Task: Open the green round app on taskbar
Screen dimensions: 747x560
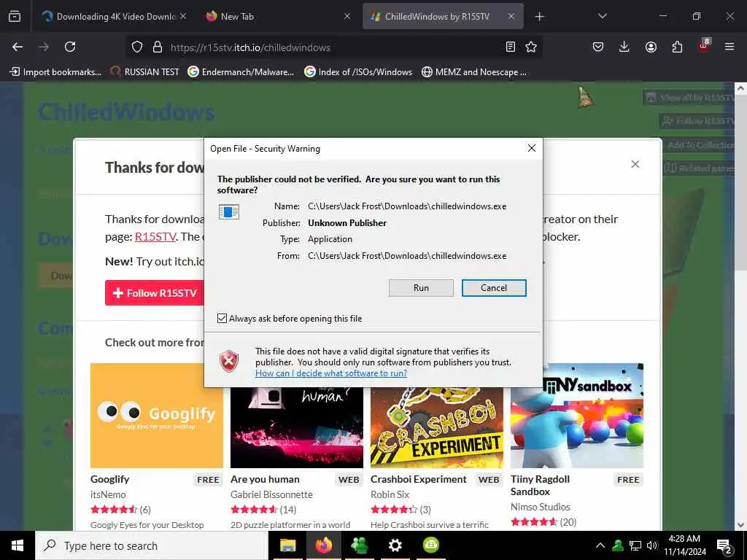Action: click(x=430, y=545)
